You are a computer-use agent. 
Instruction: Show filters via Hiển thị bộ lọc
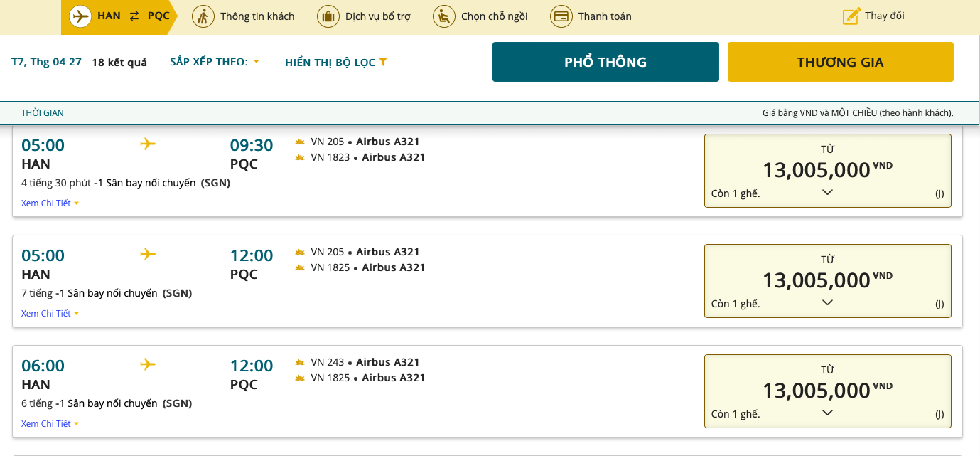(330, 62)
